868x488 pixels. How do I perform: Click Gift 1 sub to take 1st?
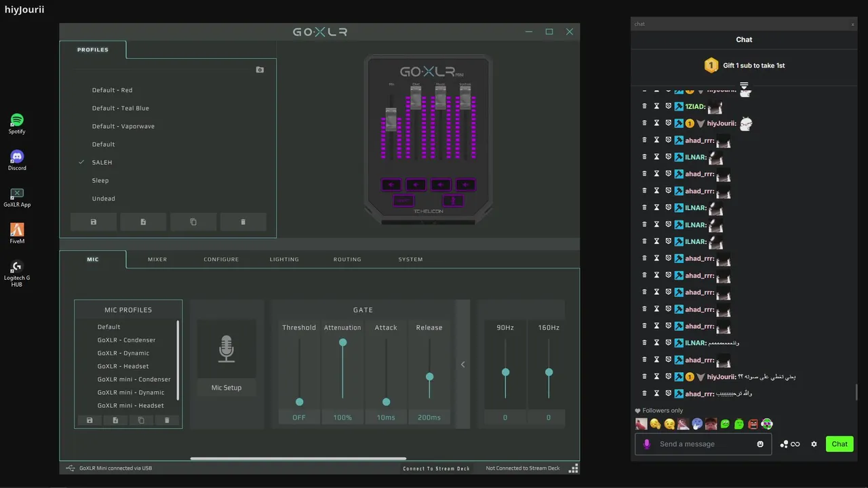click(x=744, y=66)
